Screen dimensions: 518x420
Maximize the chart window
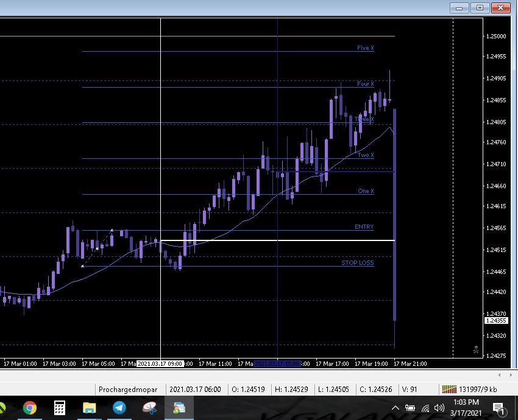[480, 8]
